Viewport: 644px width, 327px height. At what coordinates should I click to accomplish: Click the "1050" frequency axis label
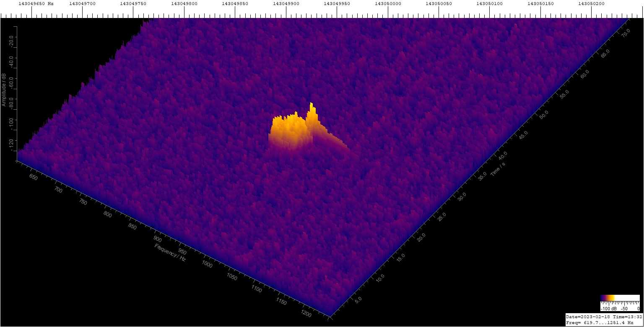tap(232, 278)
